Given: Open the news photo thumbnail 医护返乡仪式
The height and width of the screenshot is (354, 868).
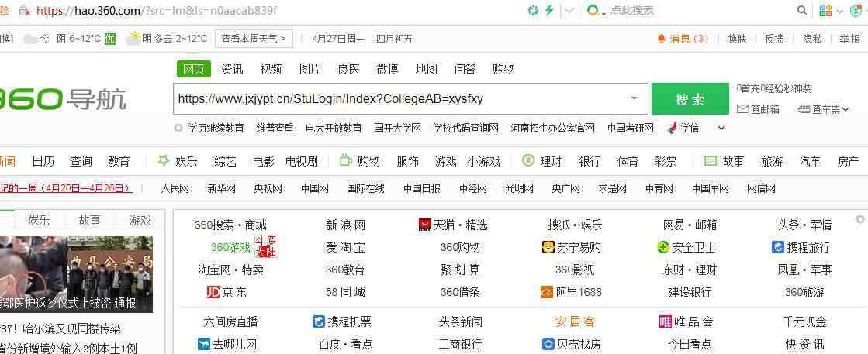Looking at the screenshot, I should coord(76,274).
